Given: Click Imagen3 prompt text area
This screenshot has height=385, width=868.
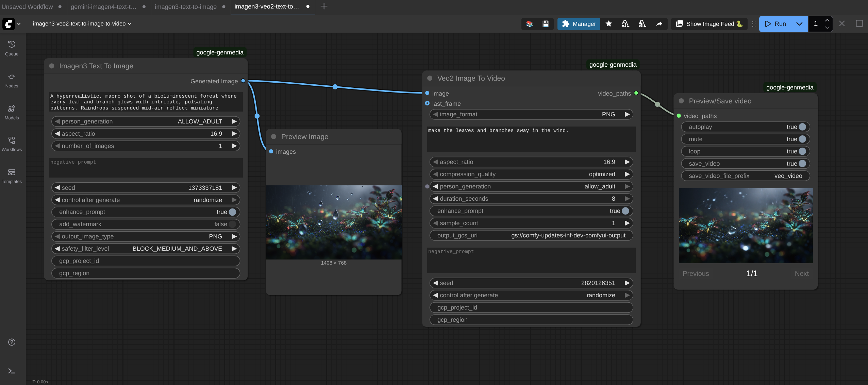Looking at the screenshot, I should (x=146, y=102).
